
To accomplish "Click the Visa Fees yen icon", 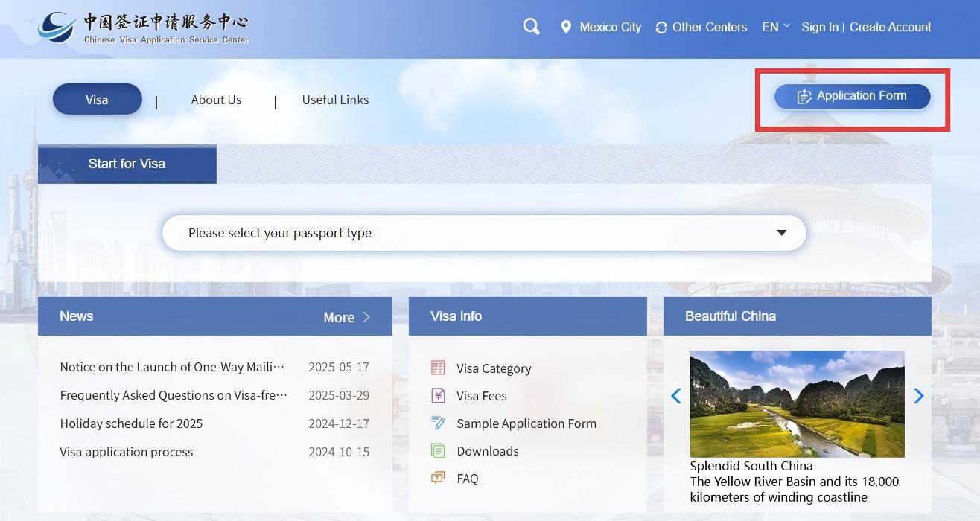I will pyautogui.click(x=438, y=395).
